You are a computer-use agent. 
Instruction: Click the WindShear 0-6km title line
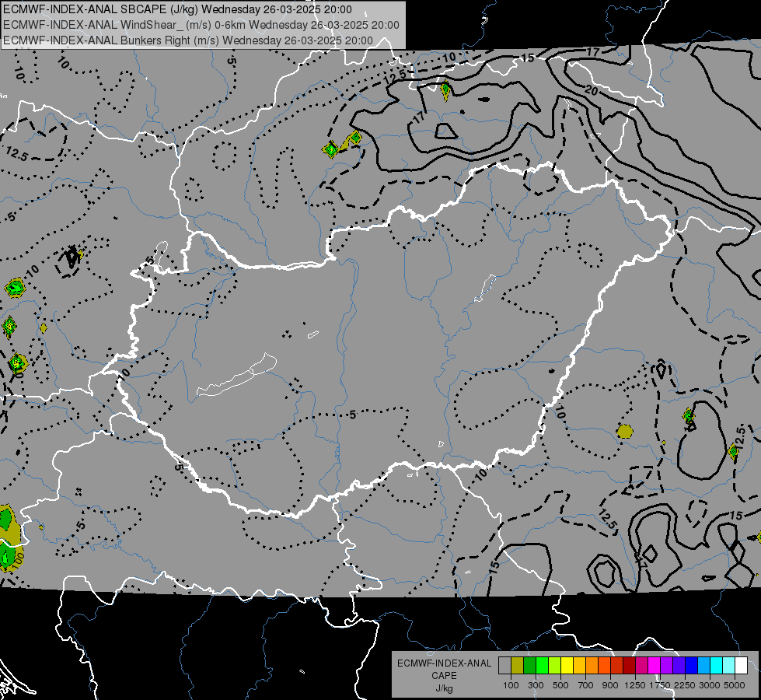click(201, 25)
